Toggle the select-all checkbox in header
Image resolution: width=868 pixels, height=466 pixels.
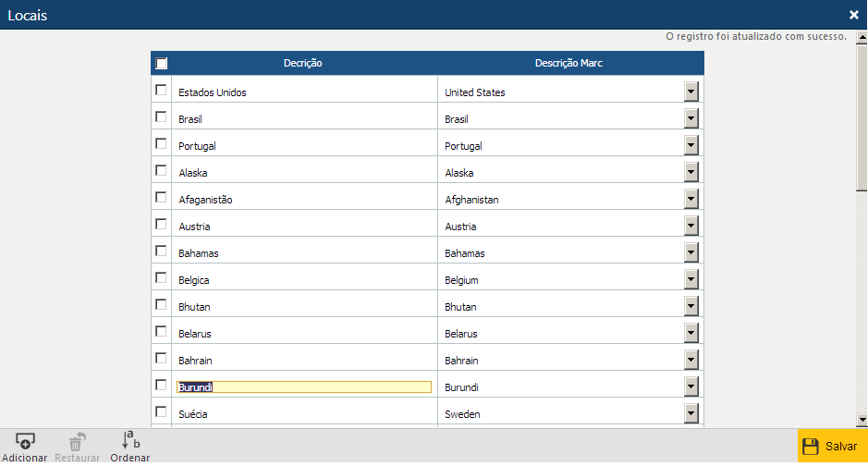[162, 64]
